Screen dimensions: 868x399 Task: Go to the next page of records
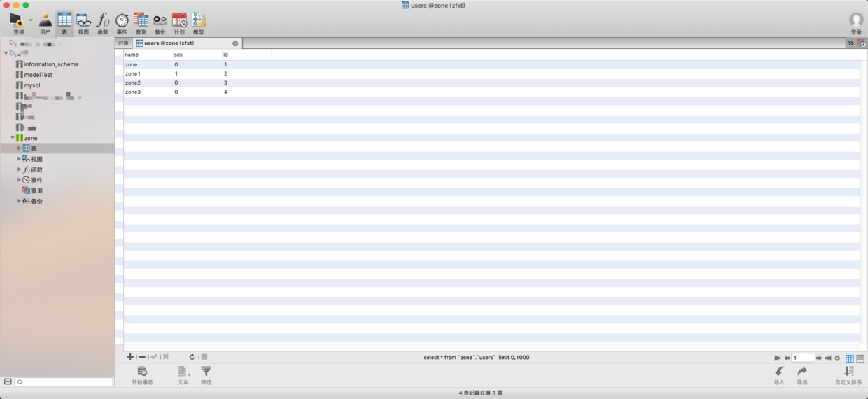(x=819, y=358)
